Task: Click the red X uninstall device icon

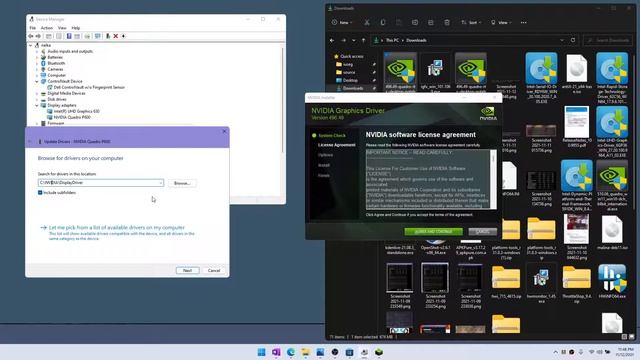Action: pyautogui.click(x=116, y=36)
